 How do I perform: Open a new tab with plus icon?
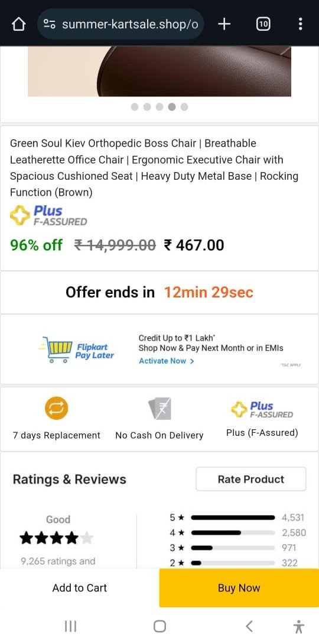(224, 24)
